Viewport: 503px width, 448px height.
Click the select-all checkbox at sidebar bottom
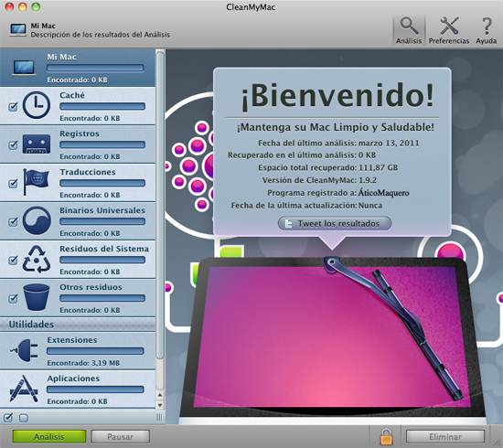(8, 418)
